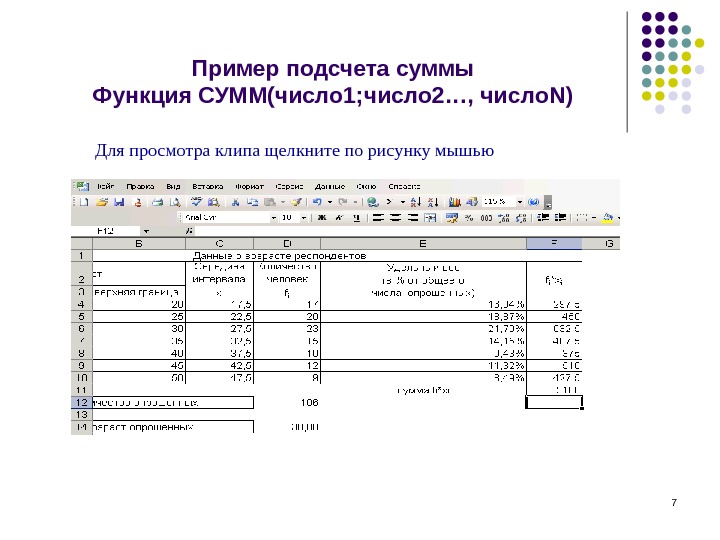720x540 pixels.
Task: Open the Arial Cyr font dropdown
Action: point(273,218)
